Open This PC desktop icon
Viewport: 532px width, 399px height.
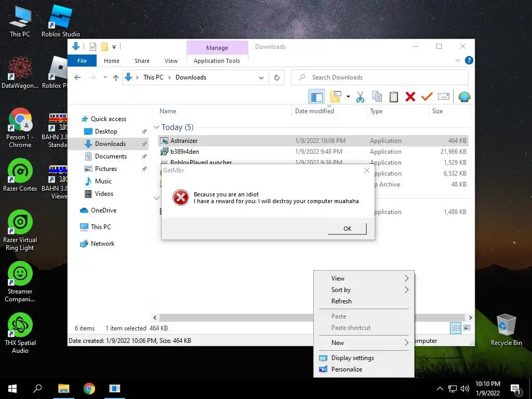20,21
